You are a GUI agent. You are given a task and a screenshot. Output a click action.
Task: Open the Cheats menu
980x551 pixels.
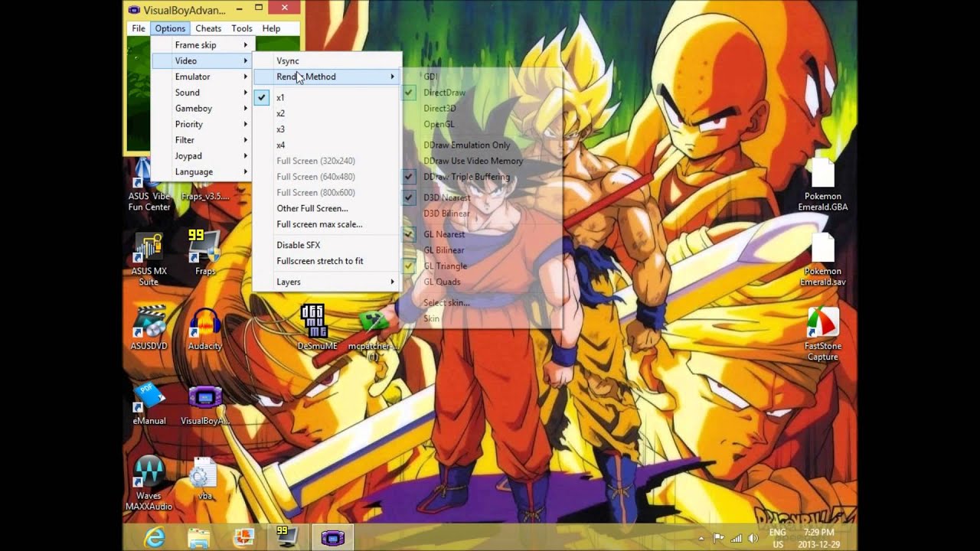tap(208, 28)
